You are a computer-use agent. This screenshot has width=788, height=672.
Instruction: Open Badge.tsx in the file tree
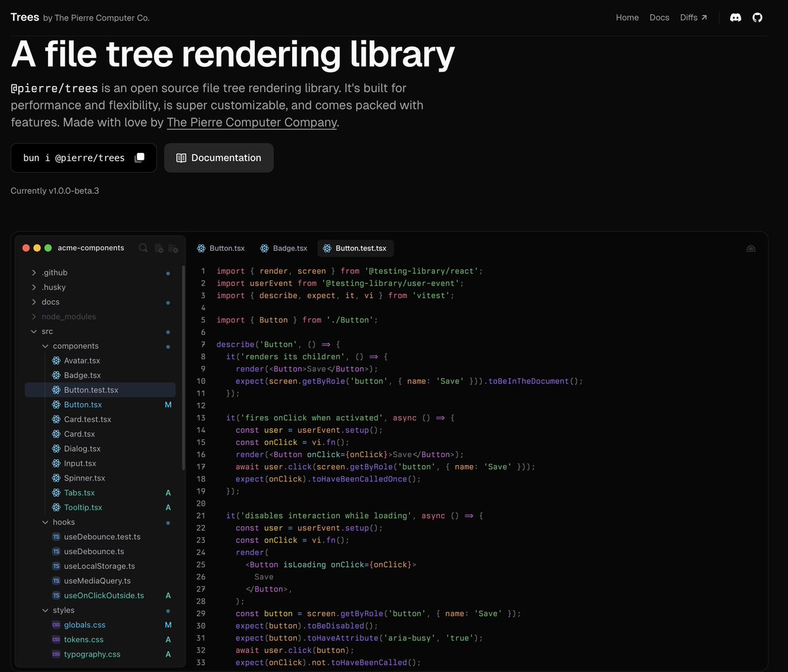[x=100, y=376]
